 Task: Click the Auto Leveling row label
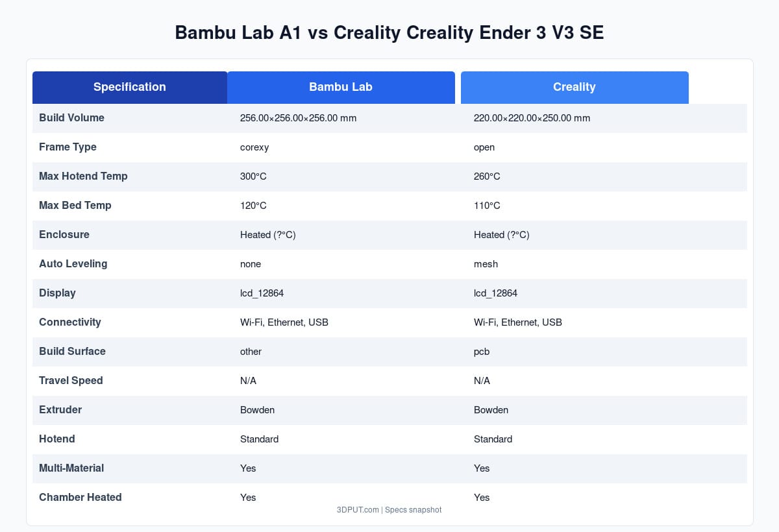tap(73, 264)
